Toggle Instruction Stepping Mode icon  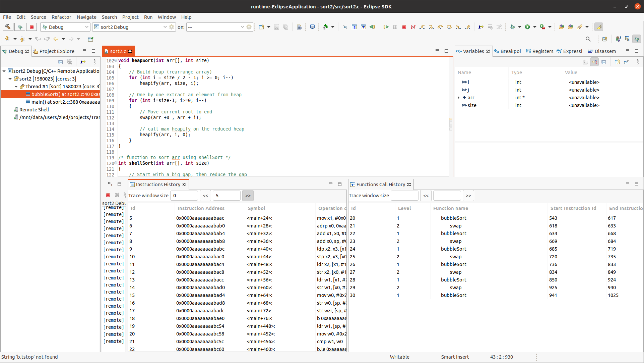pyautogui.click(x=481, y=27)
